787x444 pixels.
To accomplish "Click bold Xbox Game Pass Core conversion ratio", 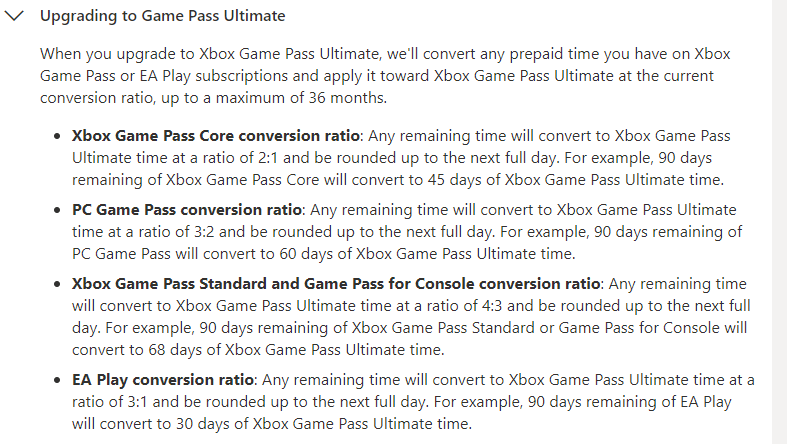I will tap(216, 136).
